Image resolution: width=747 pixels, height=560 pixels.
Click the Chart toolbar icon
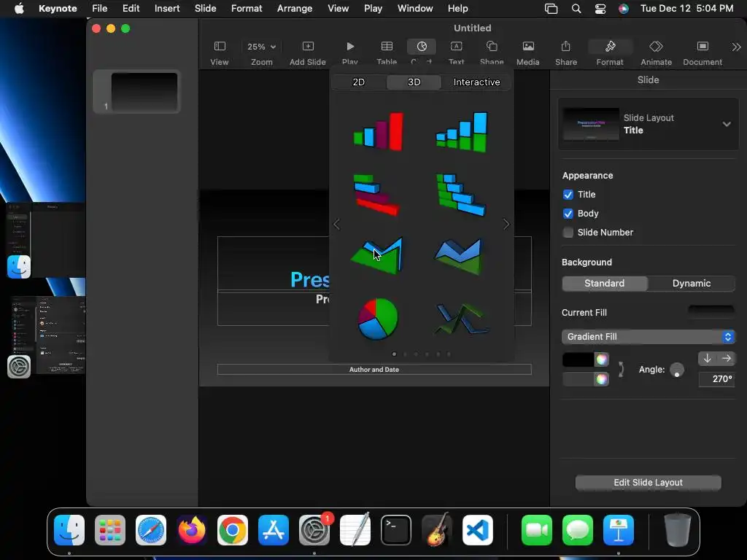point(422,47)
